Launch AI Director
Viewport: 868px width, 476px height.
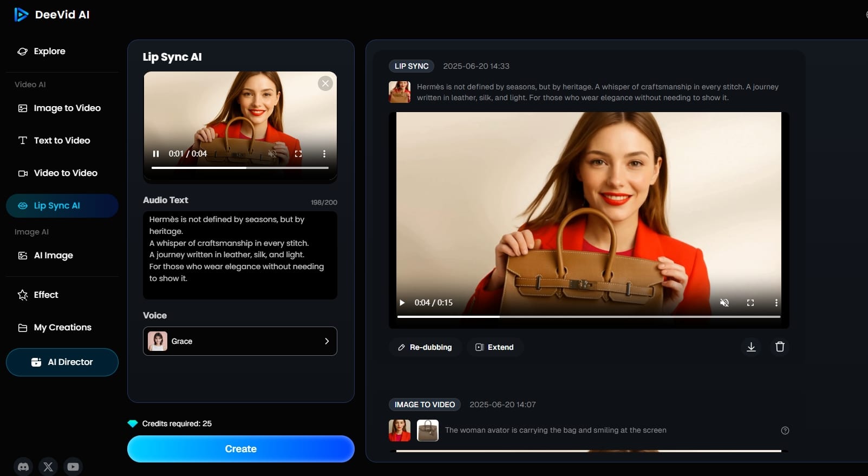(x=62, y=362)
